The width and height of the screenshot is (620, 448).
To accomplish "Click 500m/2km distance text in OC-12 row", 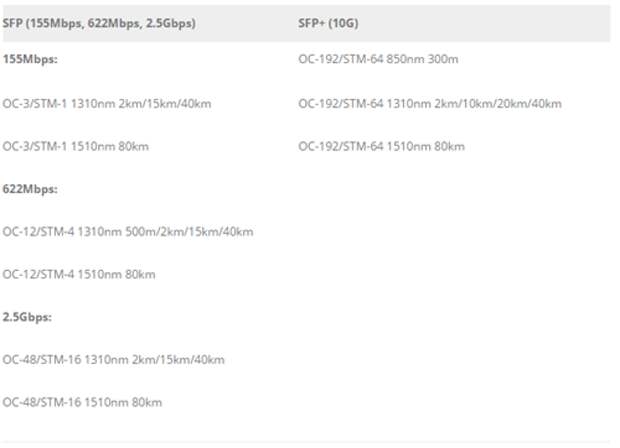I will pos(156,232).
